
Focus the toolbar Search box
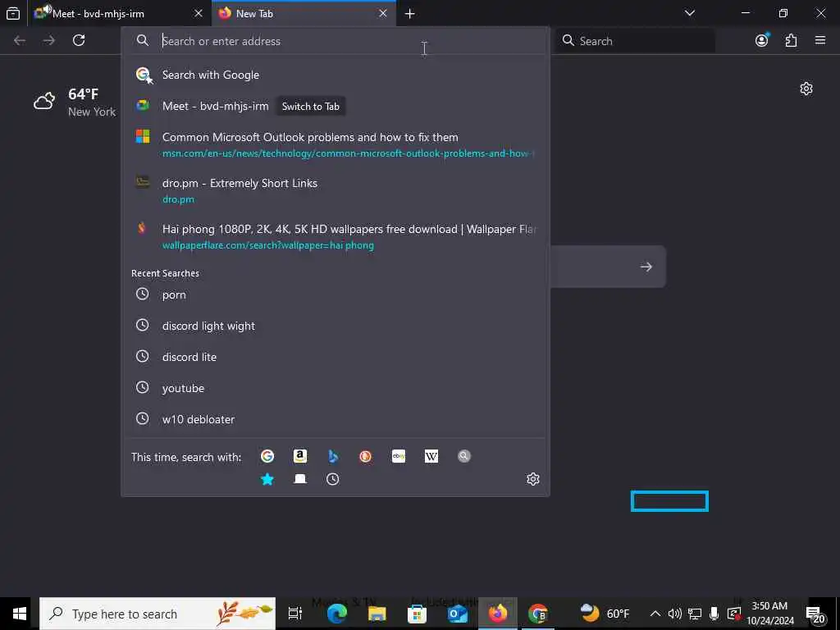click(x=635, y=41)
